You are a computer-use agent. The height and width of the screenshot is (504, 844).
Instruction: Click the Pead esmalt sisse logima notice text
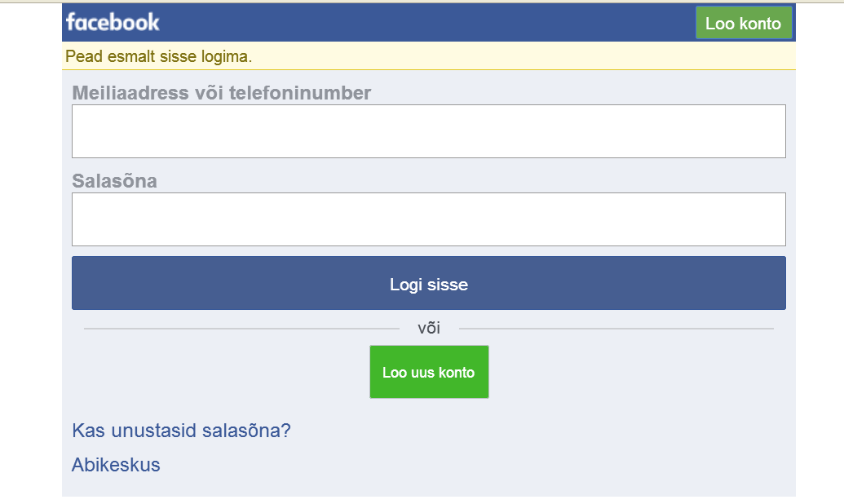pos(158,56)
